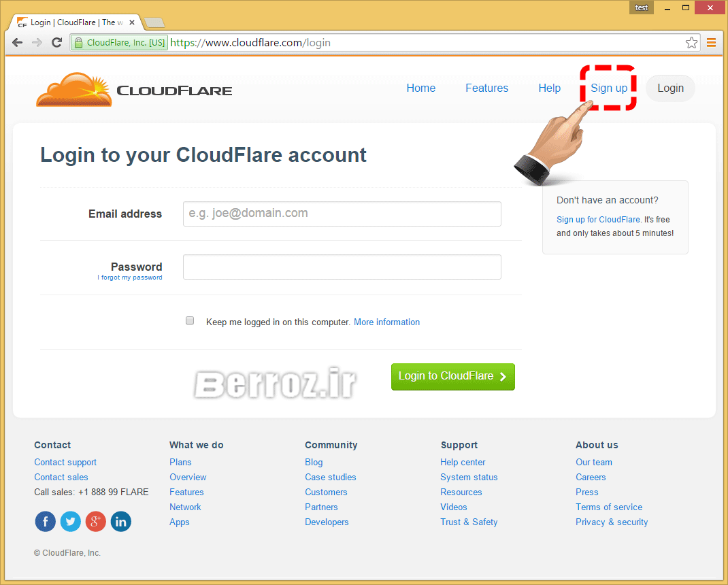This screenshot has width=728, height=585.
Task: Reload the page
Action: coord(57,43)
